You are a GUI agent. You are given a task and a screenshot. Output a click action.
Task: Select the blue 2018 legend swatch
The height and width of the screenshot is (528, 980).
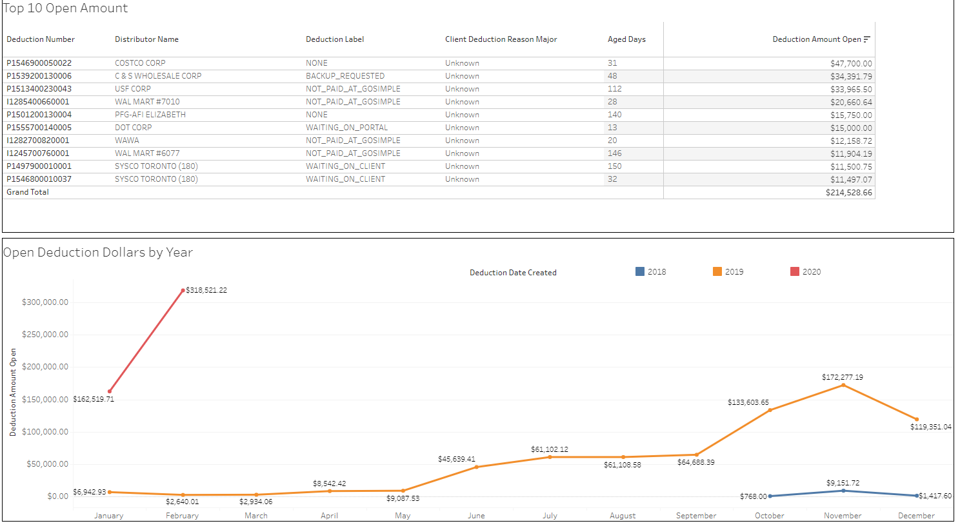(x=640, y=271)
